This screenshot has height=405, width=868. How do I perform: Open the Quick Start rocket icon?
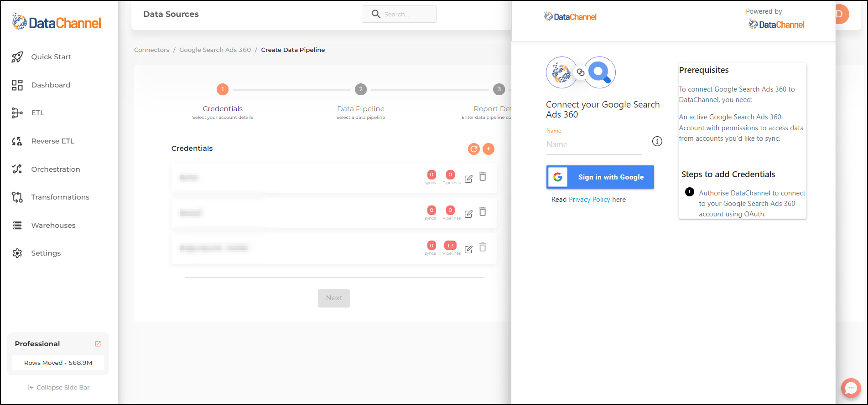pos(17,57)
